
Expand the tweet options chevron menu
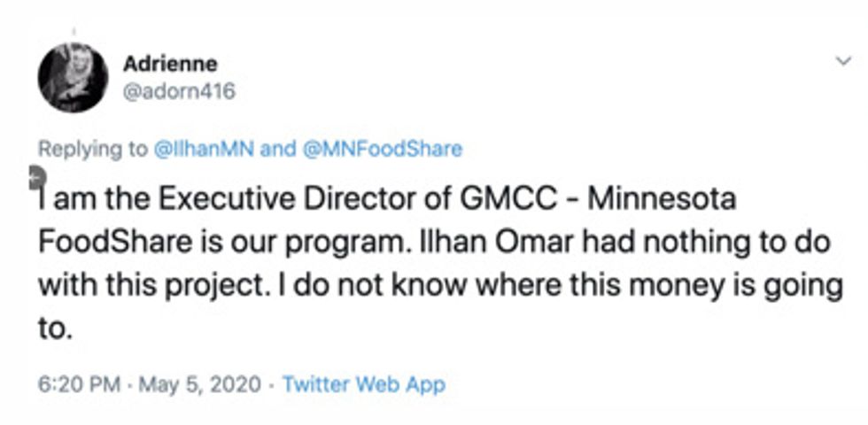pos(842,61)
